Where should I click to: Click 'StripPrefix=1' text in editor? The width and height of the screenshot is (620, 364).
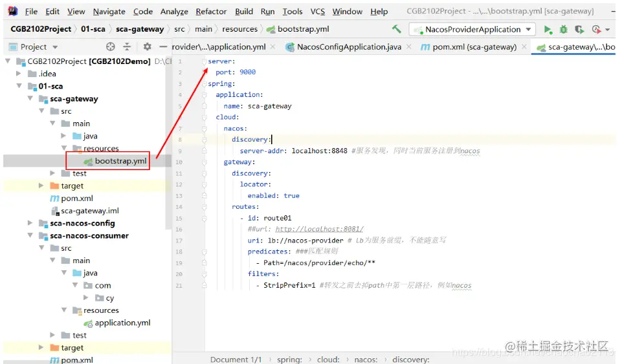pyautogui.click(x=289, y=285)
